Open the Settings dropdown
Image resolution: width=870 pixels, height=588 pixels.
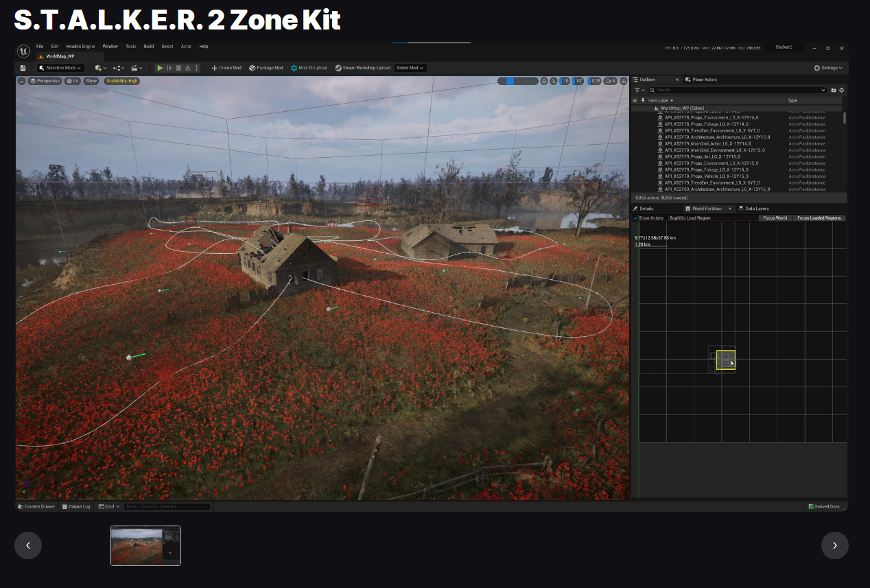pyautogui.click(x=828, y=68)
